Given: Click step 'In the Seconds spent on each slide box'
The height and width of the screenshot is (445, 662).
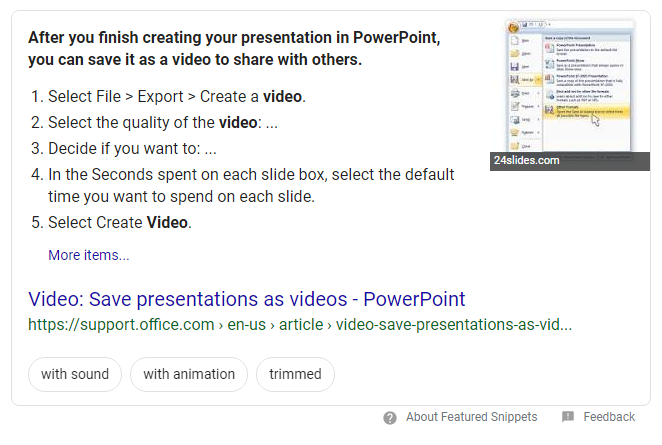Looking at the screenshot, I should (x=251, y=186).
